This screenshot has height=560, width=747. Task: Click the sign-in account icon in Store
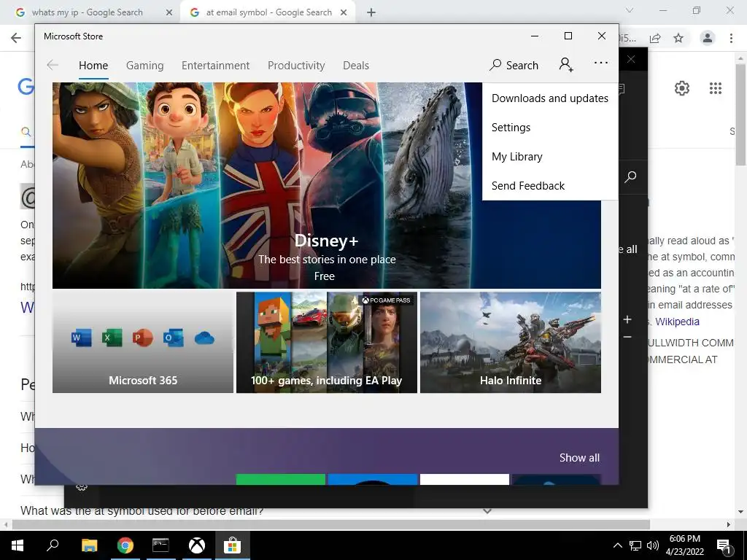(566, 65)
